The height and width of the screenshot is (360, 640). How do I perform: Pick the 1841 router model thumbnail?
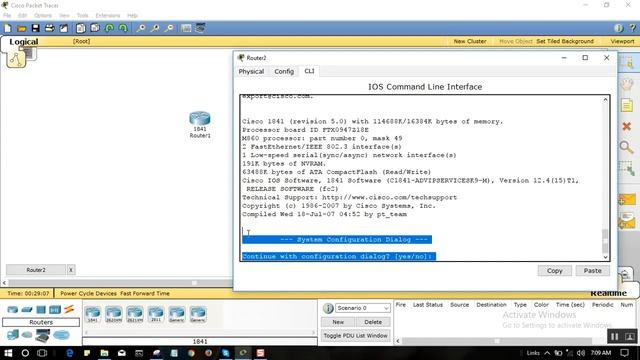pos(93,314)
